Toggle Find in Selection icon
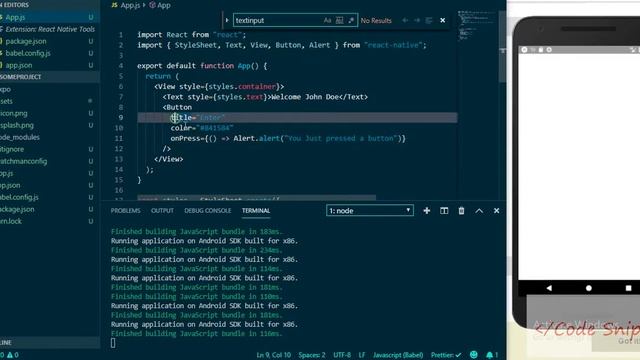Viewport: 640px width, 360px height. pyautogui.click(x=429, y=20)
